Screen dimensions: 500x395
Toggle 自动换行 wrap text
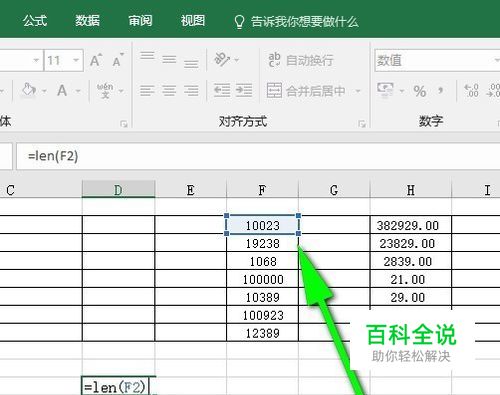click(x=301, y=60)
